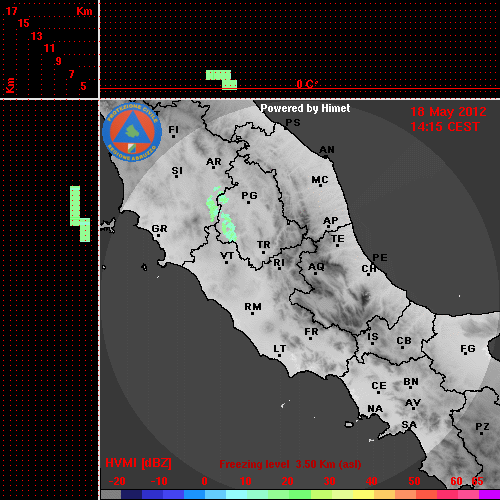
Task: Click the PE city label
Action: (380, 257)
